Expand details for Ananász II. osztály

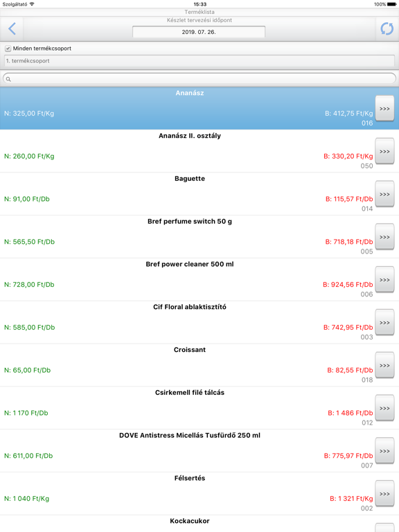[x=384, y=151]
